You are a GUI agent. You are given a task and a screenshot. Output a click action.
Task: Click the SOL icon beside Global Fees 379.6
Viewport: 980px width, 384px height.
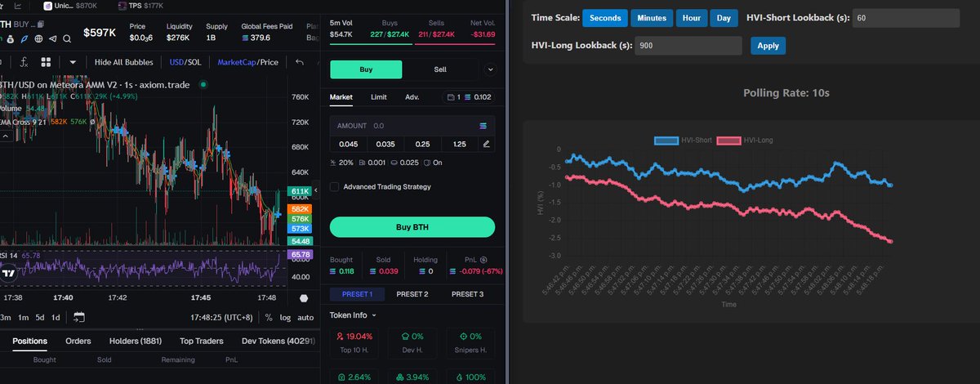pyautogui.click(x=245, y=38)
